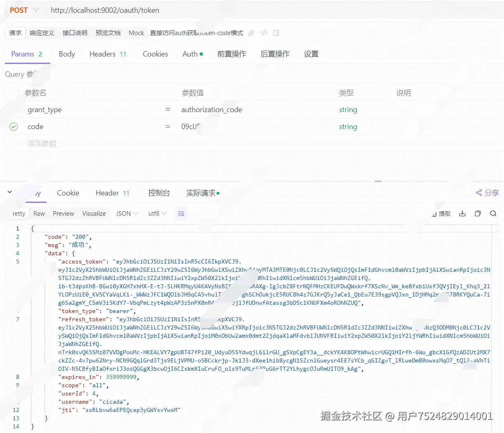Open the 实际请求 tab

coord(203,193)
